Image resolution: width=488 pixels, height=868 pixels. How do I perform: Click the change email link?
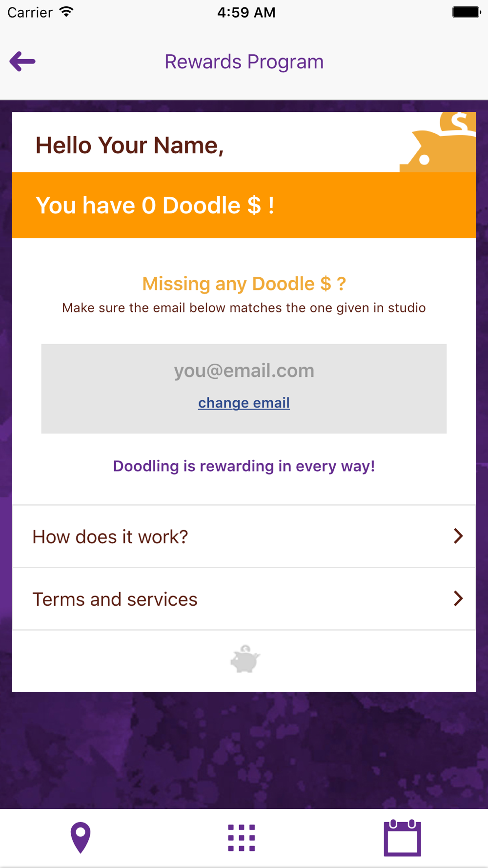pos(244,403)
